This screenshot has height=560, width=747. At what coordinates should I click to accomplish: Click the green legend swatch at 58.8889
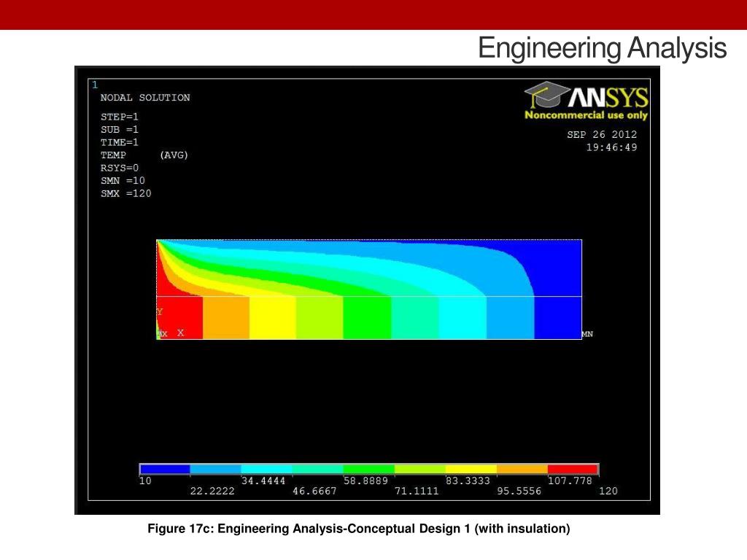(368, 470)
